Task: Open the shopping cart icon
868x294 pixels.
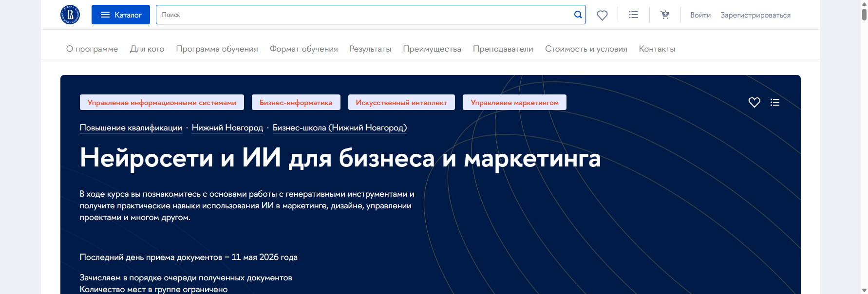Action: click(x=665, y=15)
